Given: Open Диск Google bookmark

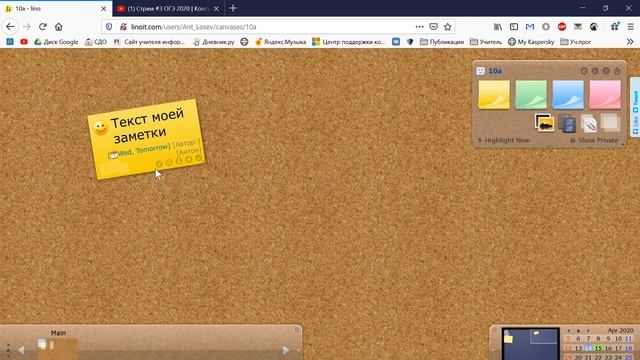Looking at the screenshot, I should 56,42.
